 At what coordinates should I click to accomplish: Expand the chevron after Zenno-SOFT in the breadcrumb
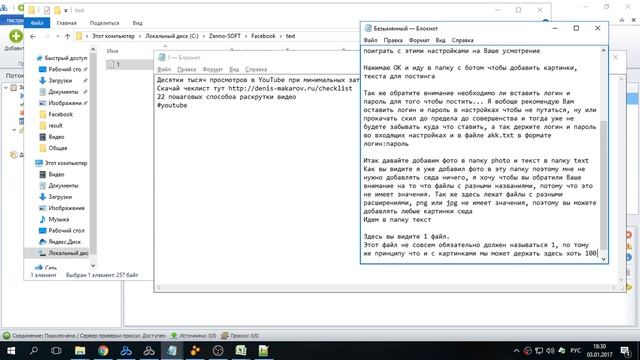point(246,36)
